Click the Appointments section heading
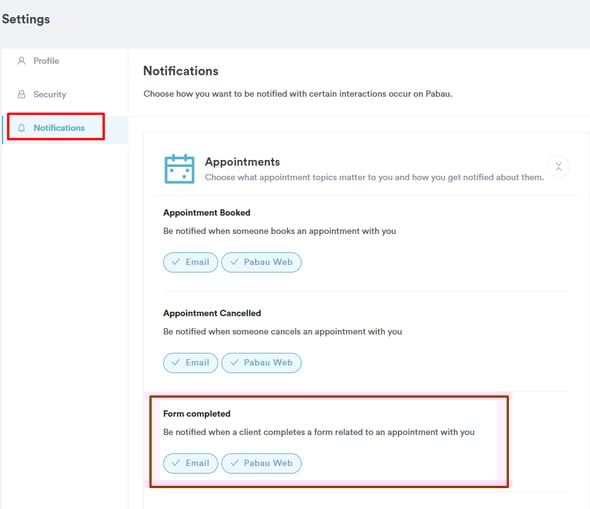Image resolution: width=590 pixels, height=509 pixels. point(242,162)
